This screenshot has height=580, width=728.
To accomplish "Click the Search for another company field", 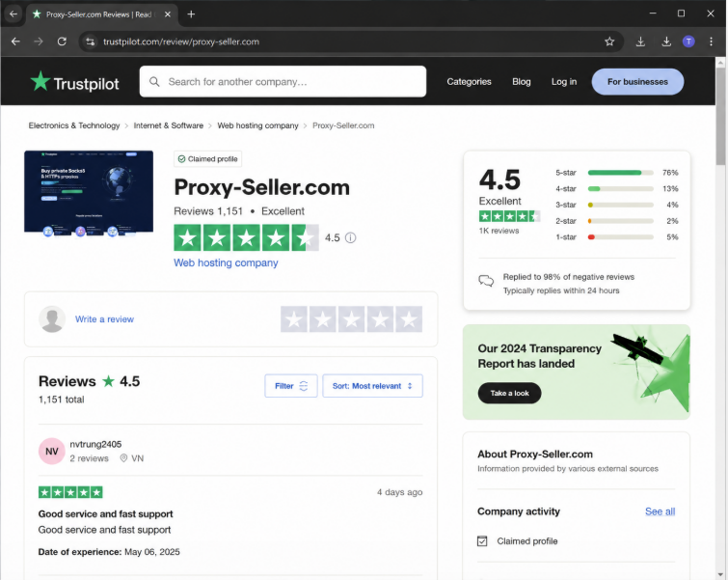I will click(x=283, y=82).
